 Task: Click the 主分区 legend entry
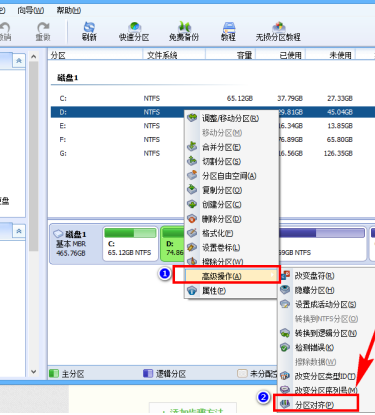click(x=67, y=374)
